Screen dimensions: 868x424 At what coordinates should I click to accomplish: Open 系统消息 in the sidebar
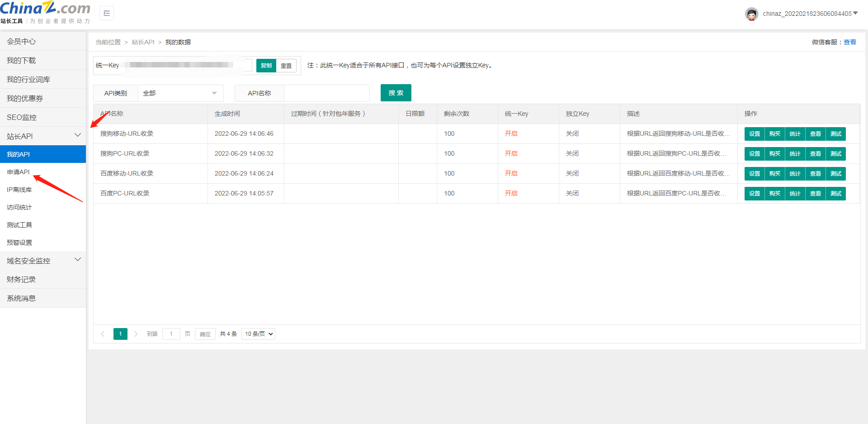tap(43, 298)
